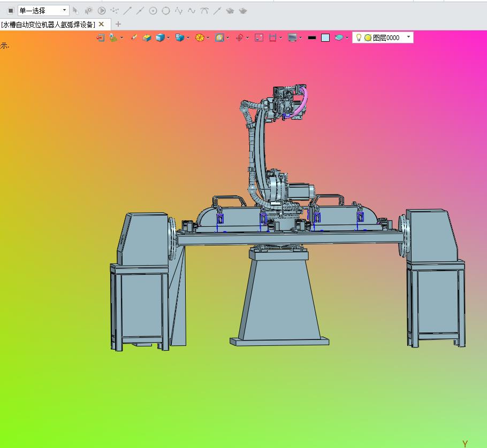Select the arc curve filter icon
The image size is (487, 448).
204,10
